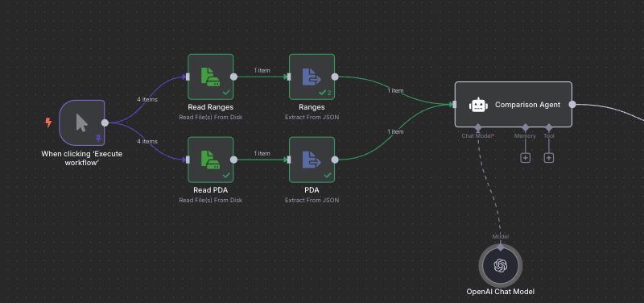Click the pin icon on the trigger node

click(x=98, y=138)
